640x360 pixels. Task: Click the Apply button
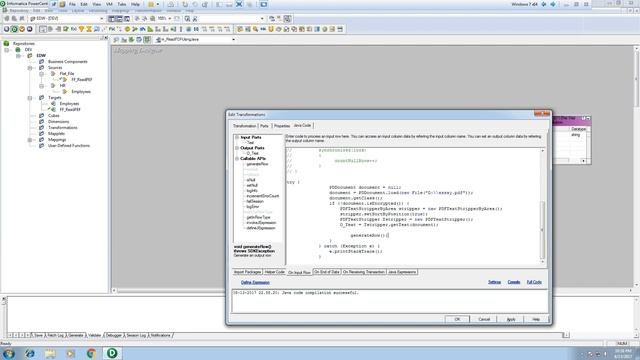[511, 319]
